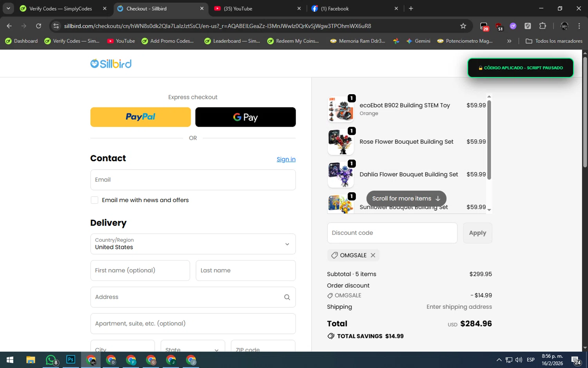This screenshot has height=368, width=588.
Task: Click the browser address bar URL
Action: click(218, 26)
